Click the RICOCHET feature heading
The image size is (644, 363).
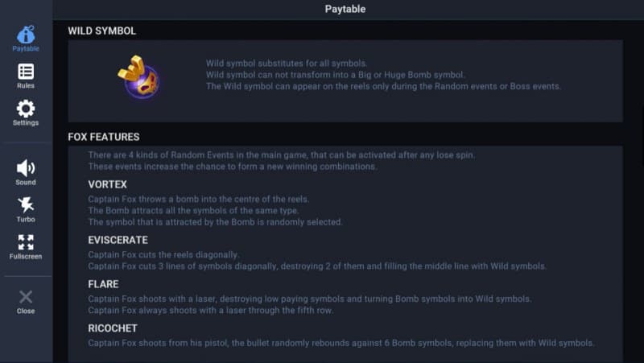pos(113,328)
